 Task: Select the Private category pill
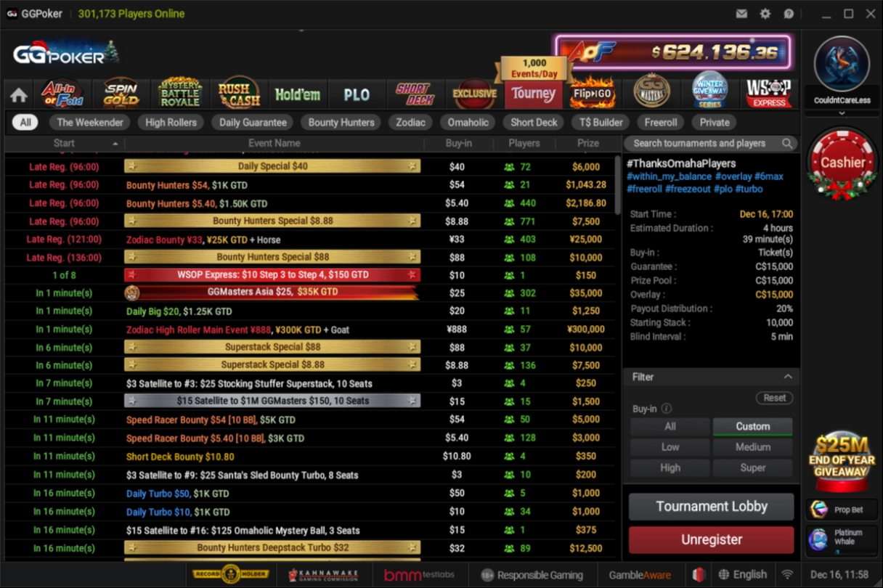click(715, 123)
